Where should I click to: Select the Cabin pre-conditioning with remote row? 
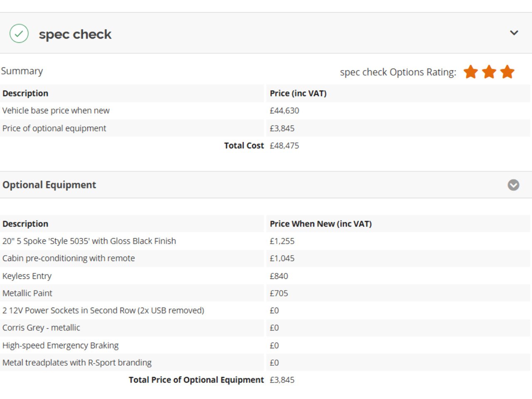(265, 258)
